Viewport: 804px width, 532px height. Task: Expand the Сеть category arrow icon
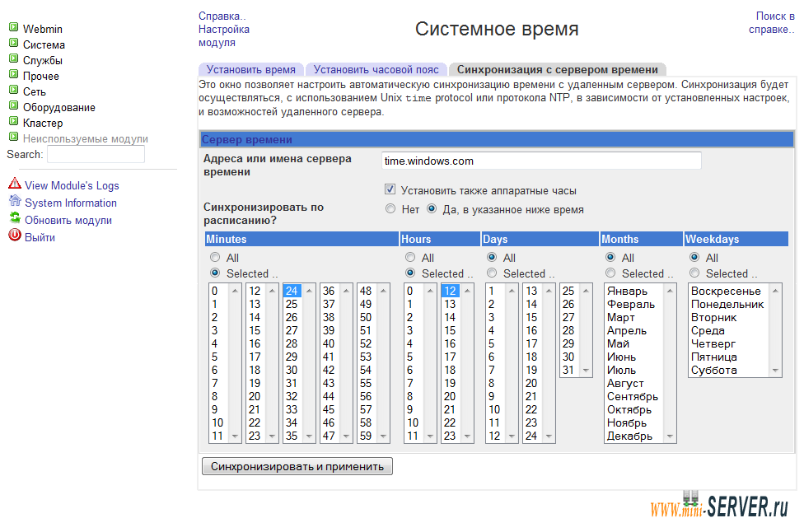coord(14,91)
